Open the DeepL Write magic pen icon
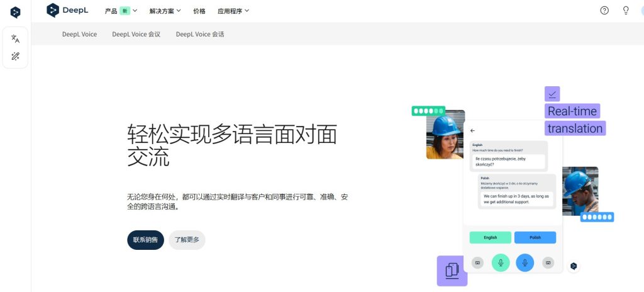The height and width of the screenshot is (292, 644). 15,57
